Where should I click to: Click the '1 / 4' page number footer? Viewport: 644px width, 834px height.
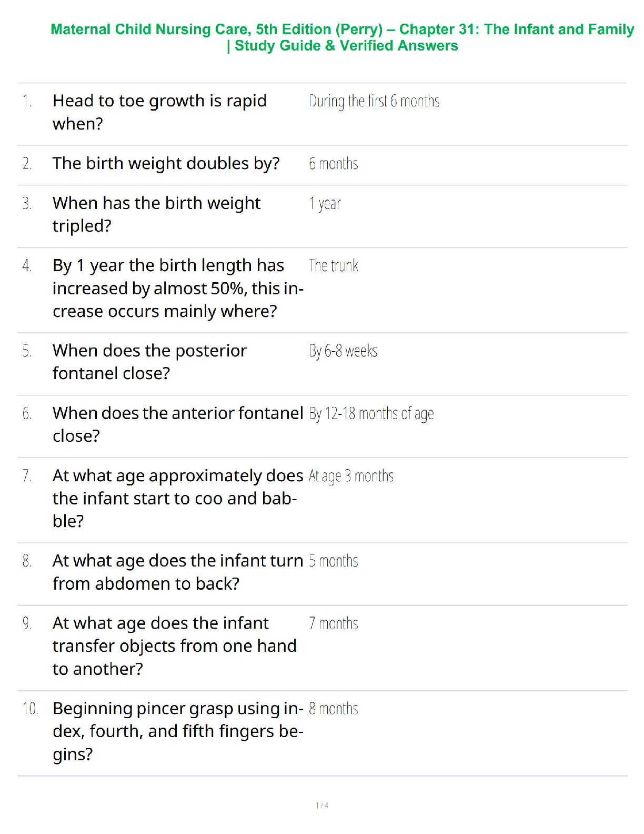pos(322,805)
